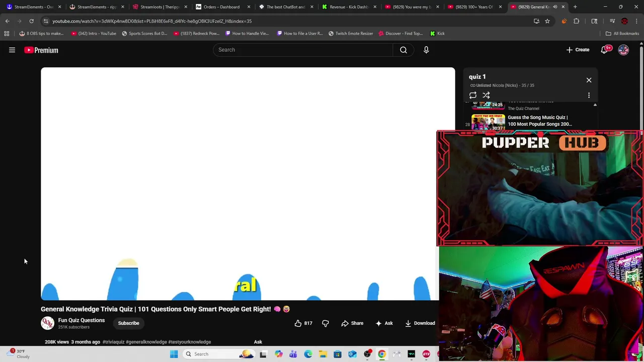Subscribe to Fun Quiz Questions channel
This screenshot has height=362, width=644.
click(x=128, y=323)
